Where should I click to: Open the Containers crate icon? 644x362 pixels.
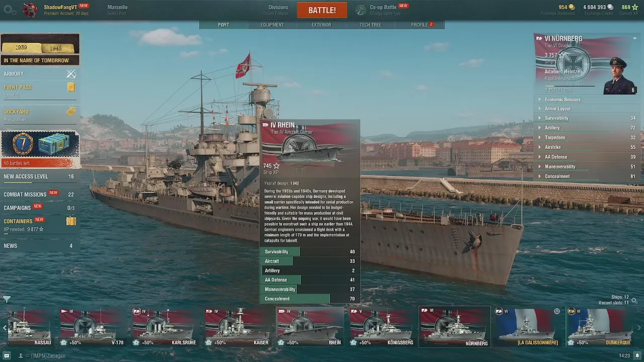71,221
